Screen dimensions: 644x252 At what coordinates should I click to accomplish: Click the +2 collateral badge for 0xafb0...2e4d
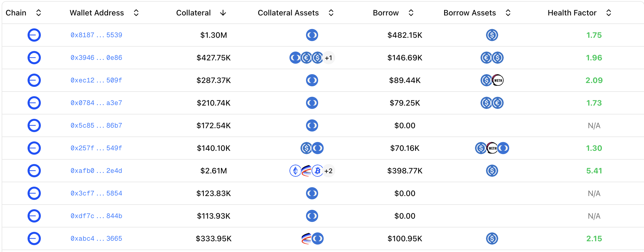point(329,171)
